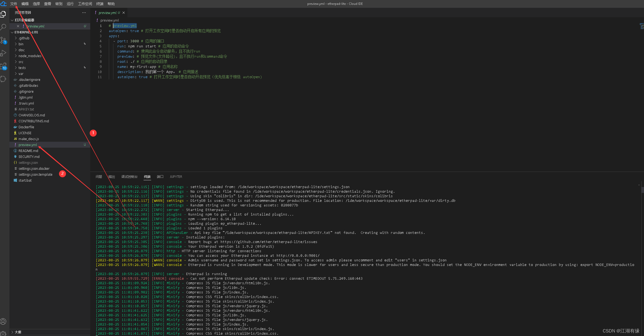The width and height of the screenshot is (644, 336).
Task: Open the 文件 menu
Action: click(14, 4)
